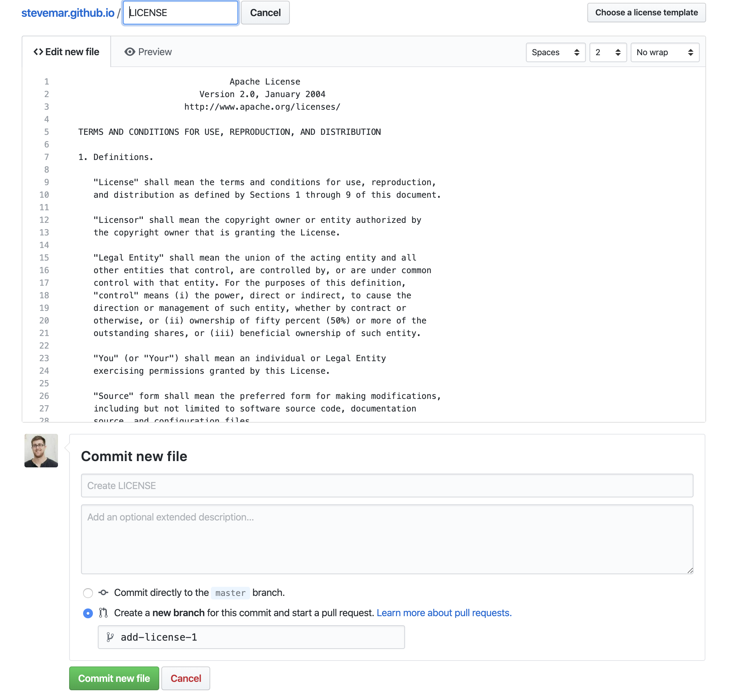
Task: Open the Spaces indentation dropdown
Action: coord(555,52)
